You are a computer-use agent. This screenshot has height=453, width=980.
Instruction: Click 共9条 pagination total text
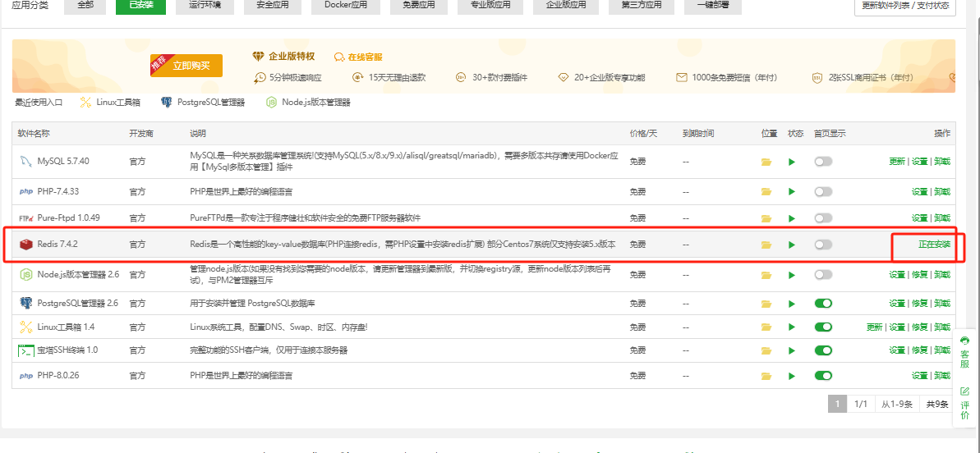click(937, 405)
